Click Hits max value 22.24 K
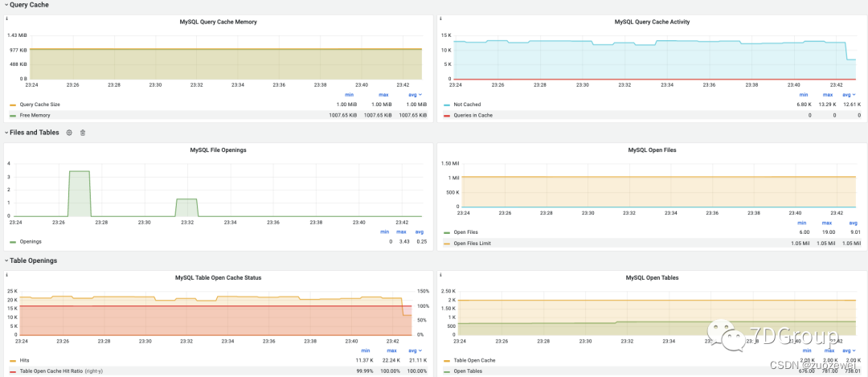This screenshot has width=868, height=377. coord(390,360)
